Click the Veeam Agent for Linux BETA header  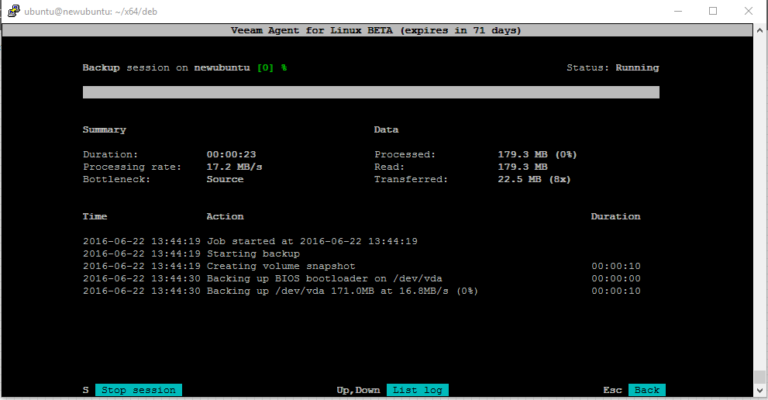(376, 30)
